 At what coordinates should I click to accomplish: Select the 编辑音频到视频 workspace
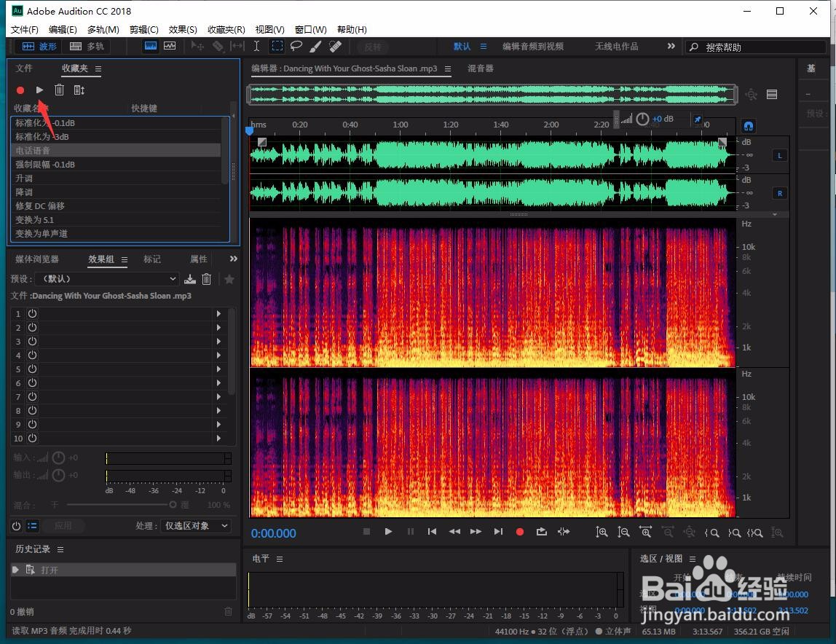pyautogui.click(x=532, y=47)
